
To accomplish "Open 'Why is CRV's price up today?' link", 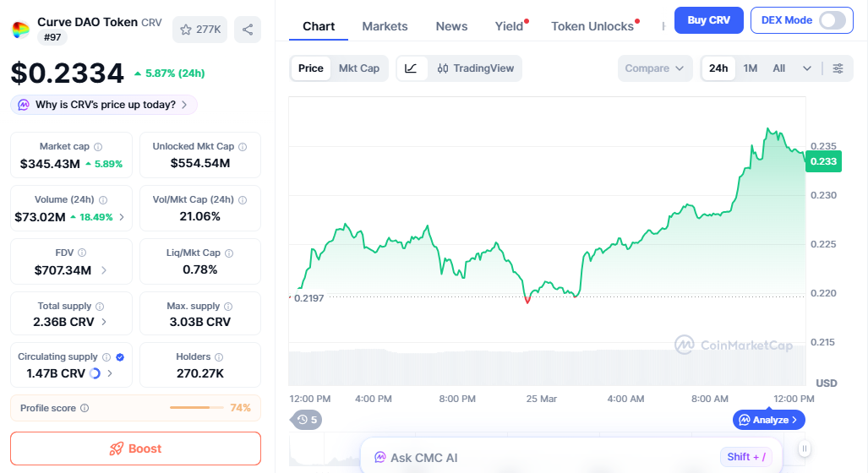I will tap(104, 105).
